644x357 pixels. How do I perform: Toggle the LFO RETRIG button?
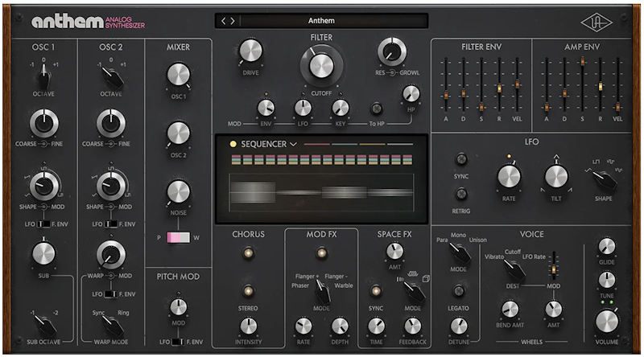pyautogui.click(x=460, y=193)
